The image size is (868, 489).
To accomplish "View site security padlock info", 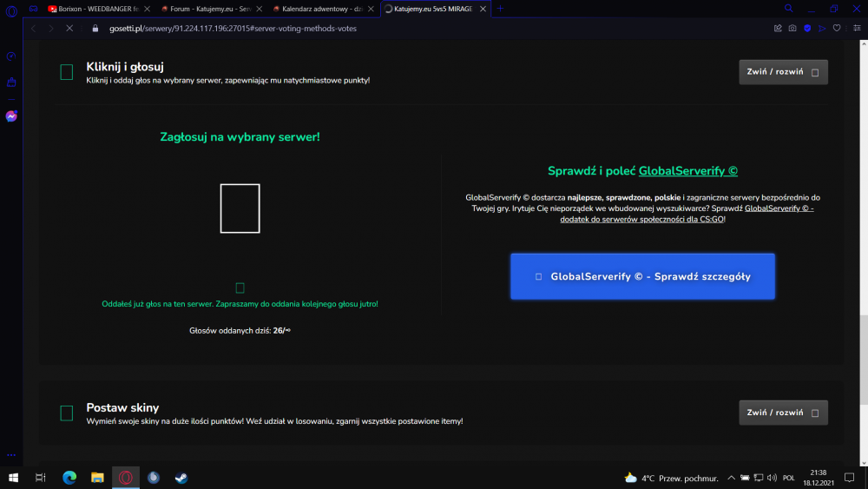I will (95, 29).
